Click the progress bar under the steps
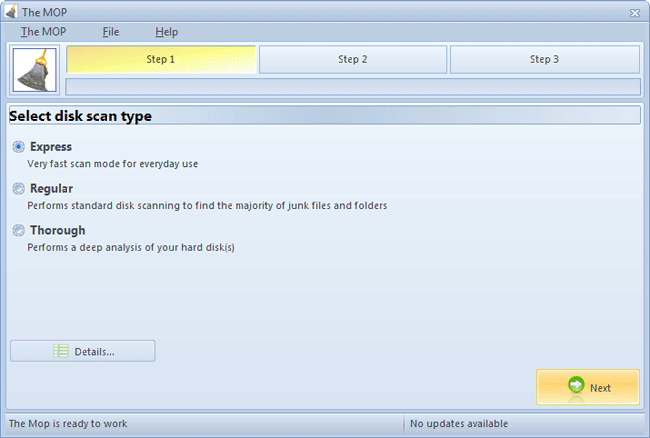This screenshot has width=650, height=438. [352, 87]
